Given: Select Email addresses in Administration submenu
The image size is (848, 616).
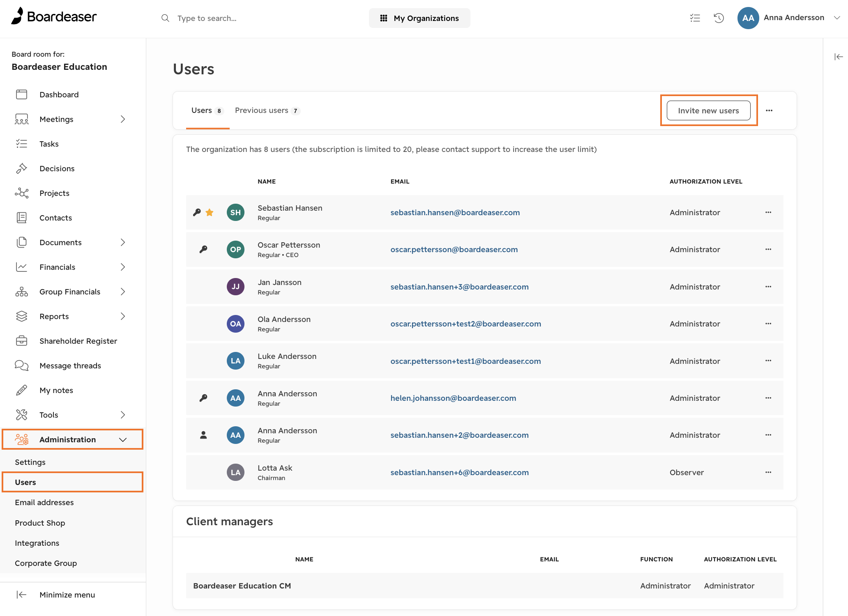Looking at the screenshot, I should (x=44, y=502).
